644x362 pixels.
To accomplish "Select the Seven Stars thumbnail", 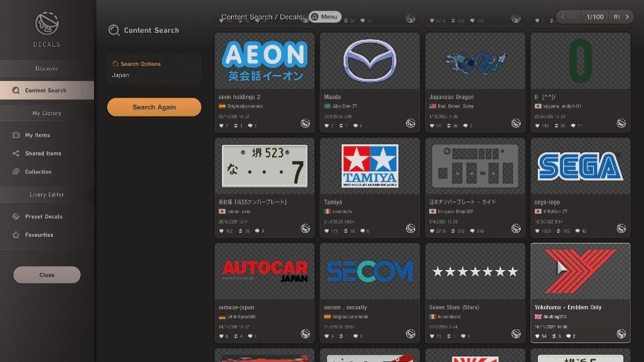I will tap(475, 271).
